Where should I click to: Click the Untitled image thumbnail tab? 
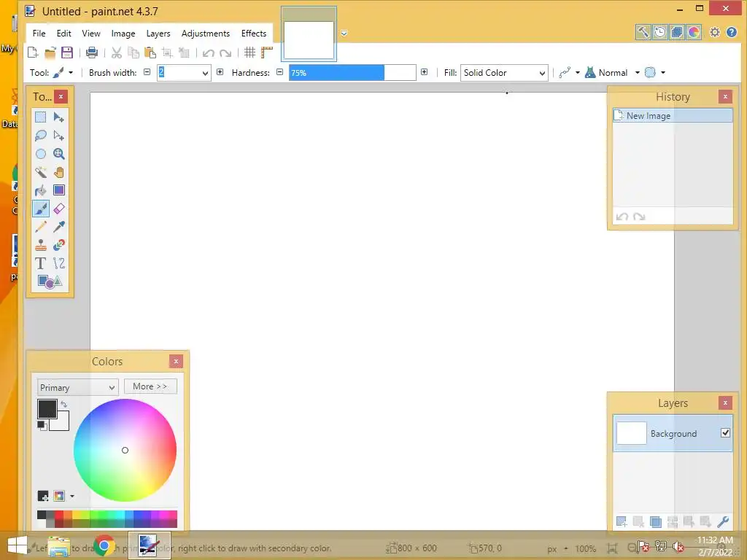click(x=309, y=34)
